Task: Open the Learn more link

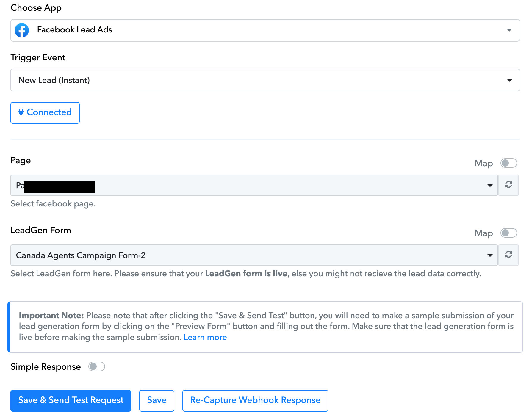Action: click(205, 337)
